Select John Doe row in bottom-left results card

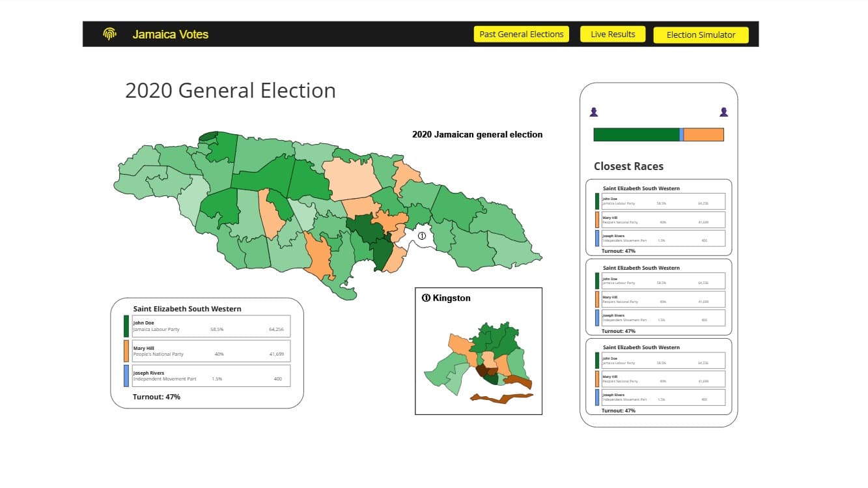tap(211, 326)
